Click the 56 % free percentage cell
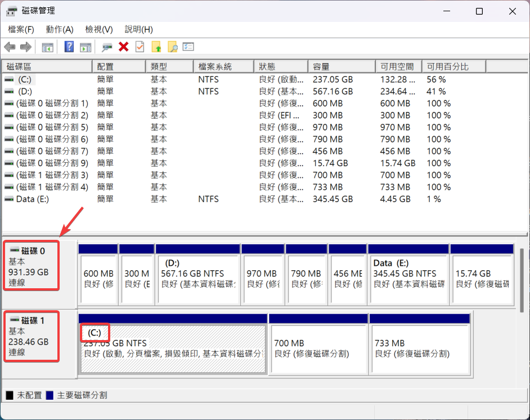 [x=436, y=79]
